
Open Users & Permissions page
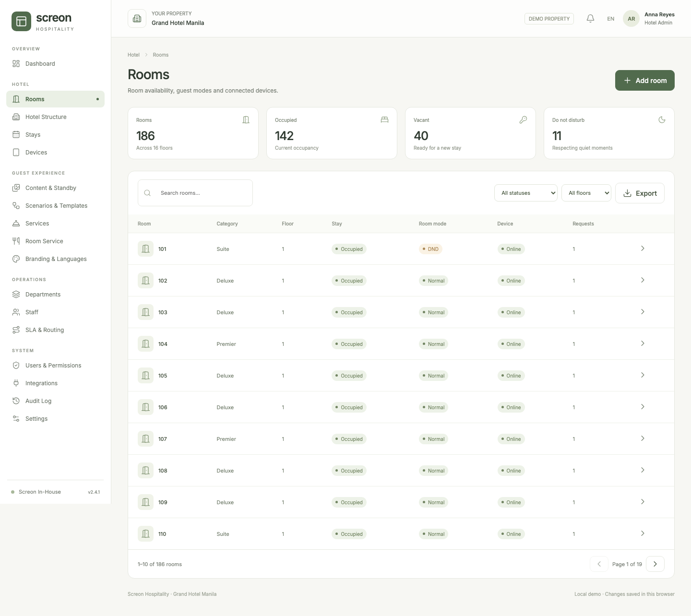pyautogui.click(x=55, y=366)
